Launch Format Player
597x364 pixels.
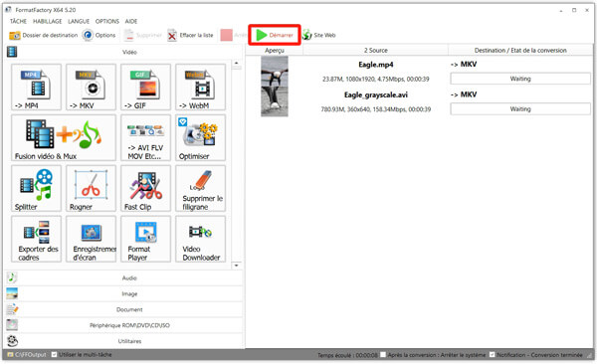(x=146, y=239)
